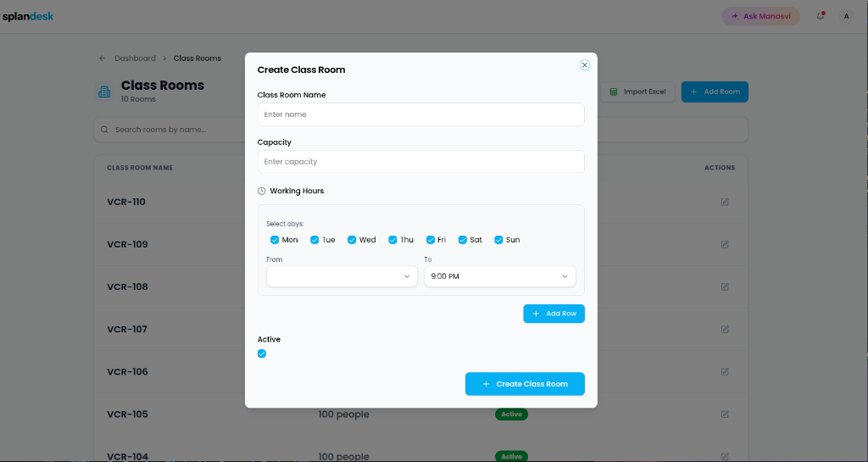Close the Create Class Room dialog
The width and height of the screenshot is (868, 462).
[584, 65]
